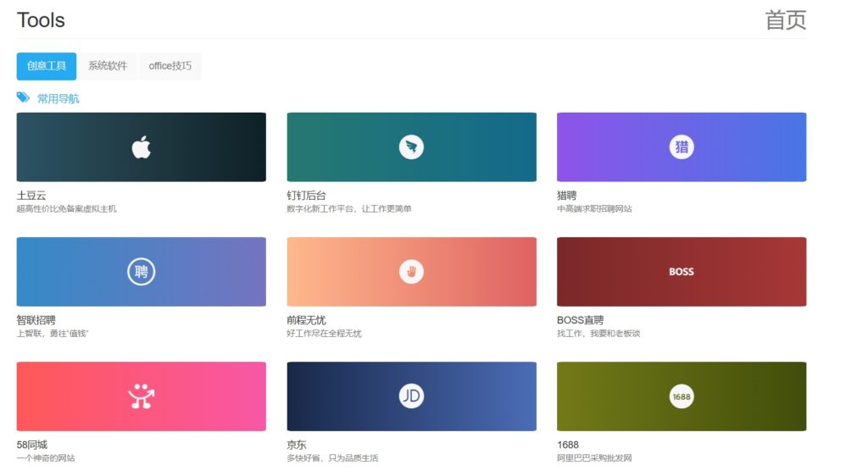Viewport: 868px width, 476px height.
Task: Click the 1688 circle icon
Action: [682, 396]
